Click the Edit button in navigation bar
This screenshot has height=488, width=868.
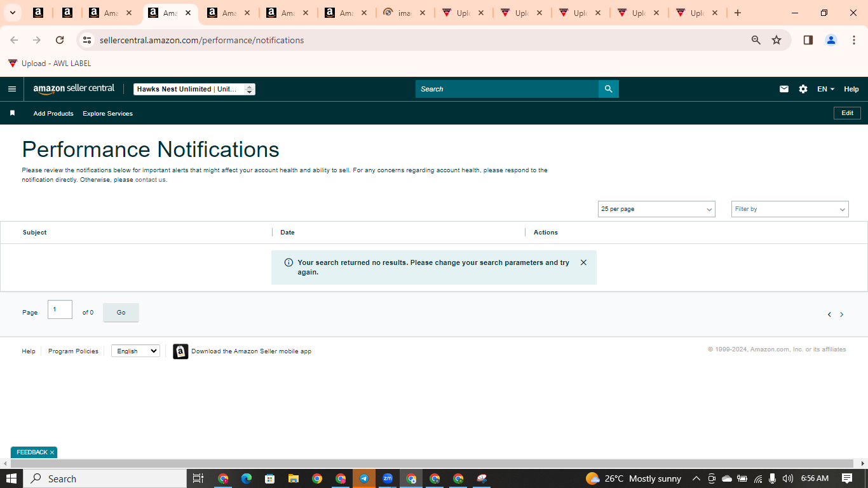(847, 113)
